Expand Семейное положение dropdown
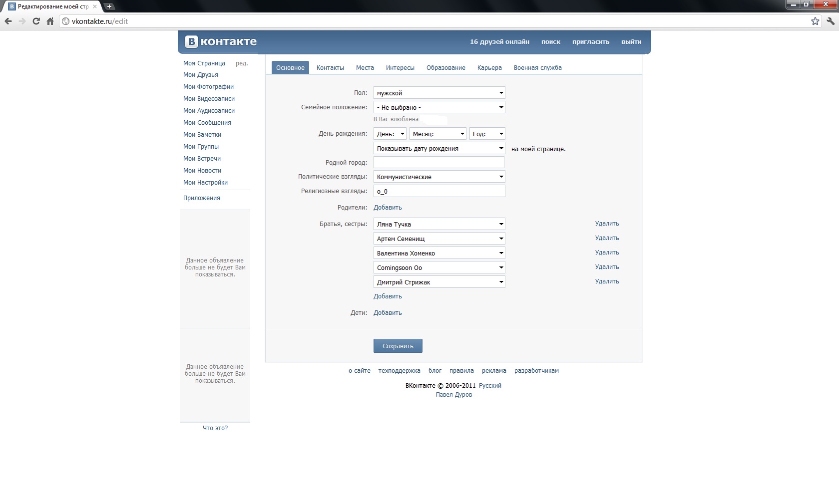 439,107
